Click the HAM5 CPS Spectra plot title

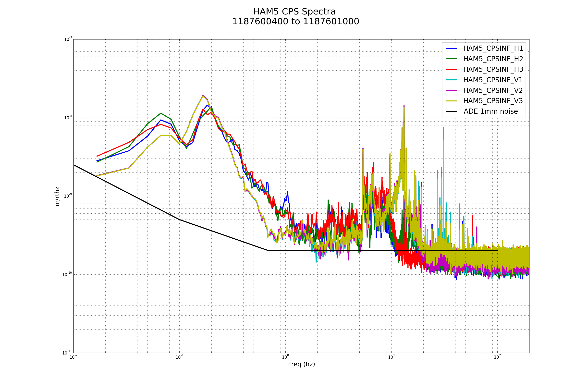pyautogui.click(x=294, y=12)
